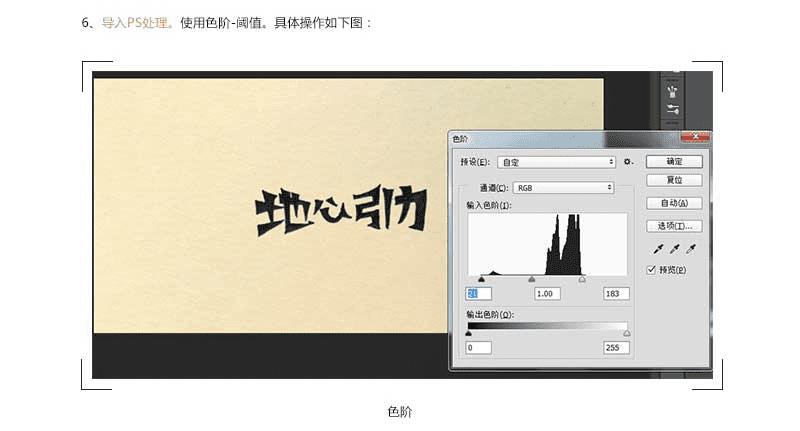Click the 色阶 dialog title bar text

click(460, 139)
